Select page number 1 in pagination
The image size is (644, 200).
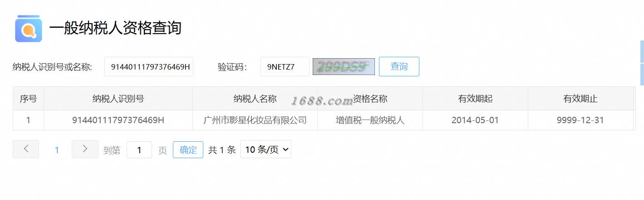(x=57, y=150)
